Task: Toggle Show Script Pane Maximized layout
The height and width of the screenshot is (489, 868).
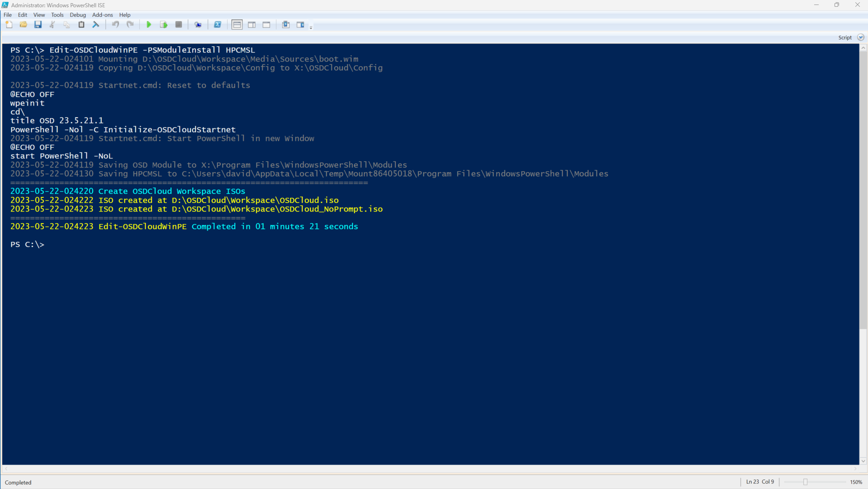Action: pyautogui.click(x=266, y=25)
